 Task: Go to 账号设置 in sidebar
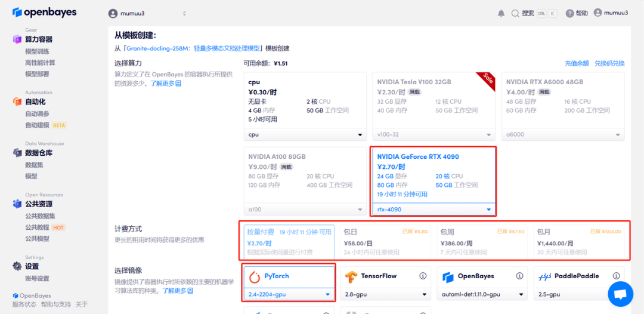(37, 278)
